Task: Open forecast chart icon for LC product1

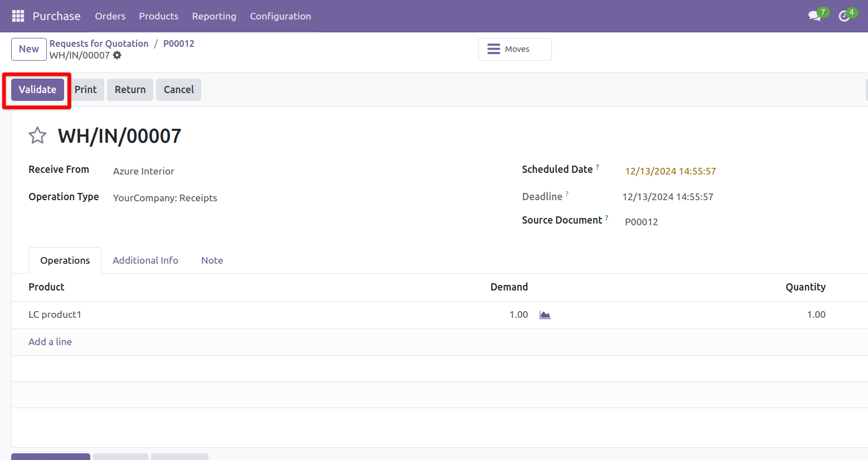Action: pyautogui.click(x=545, y=315)
